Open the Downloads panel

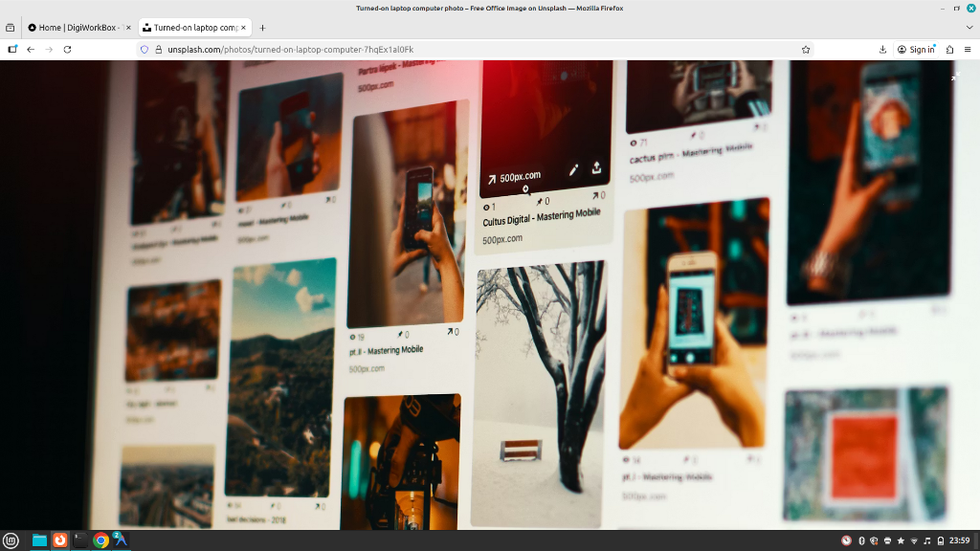point(881,49)
